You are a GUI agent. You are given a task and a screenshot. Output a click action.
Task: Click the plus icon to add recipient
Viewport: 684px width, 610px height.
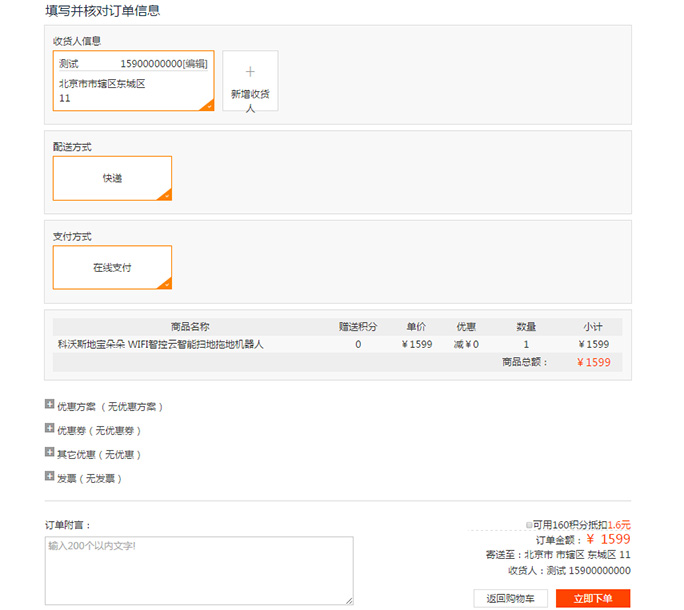coord(250,72)
